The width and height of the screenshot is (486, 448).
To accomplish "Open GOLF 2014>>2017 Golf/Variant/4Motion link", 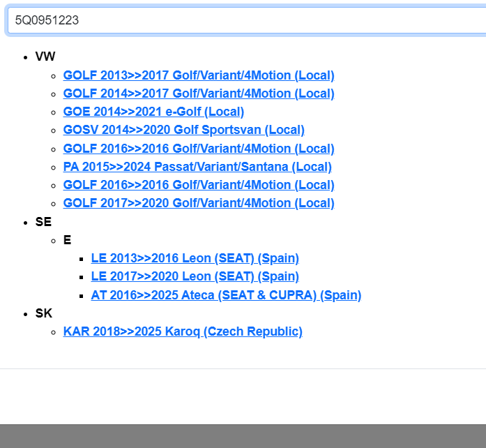I will [199, 94].
